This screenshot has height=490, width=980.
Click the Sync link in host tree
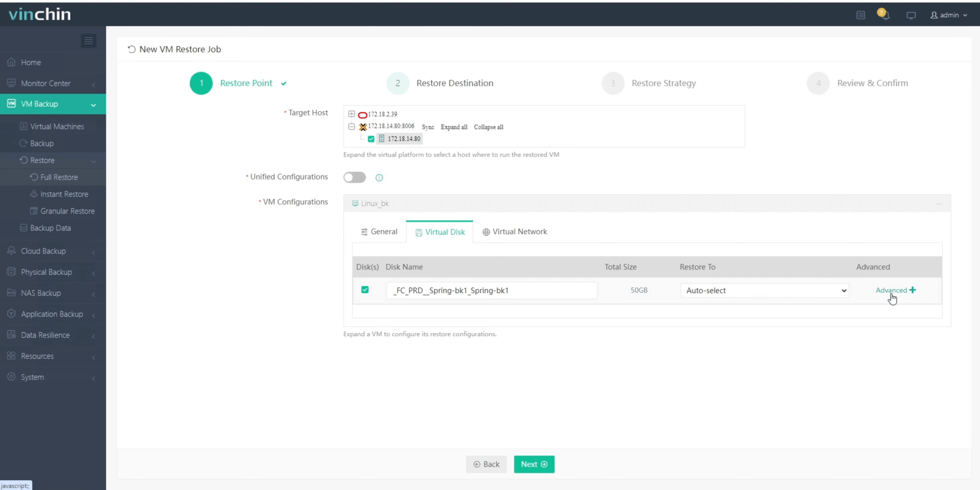pos(428,127)
